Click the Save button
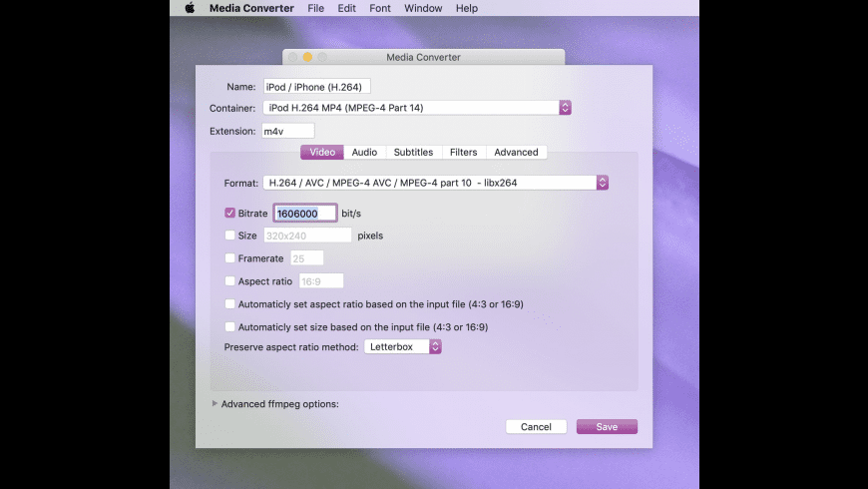 607,427
